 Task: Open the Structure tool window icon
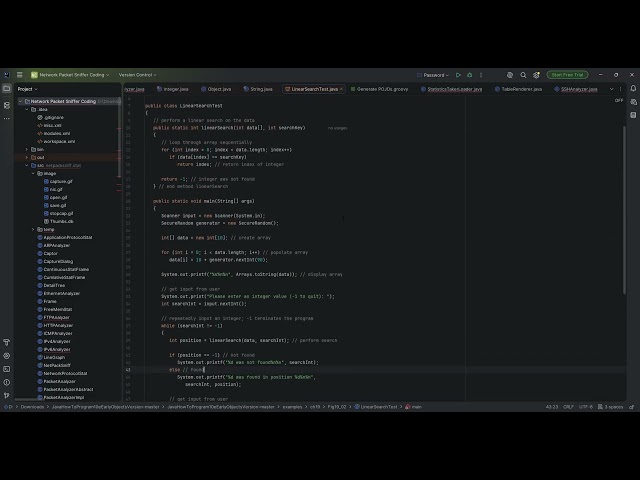point(7,105)
